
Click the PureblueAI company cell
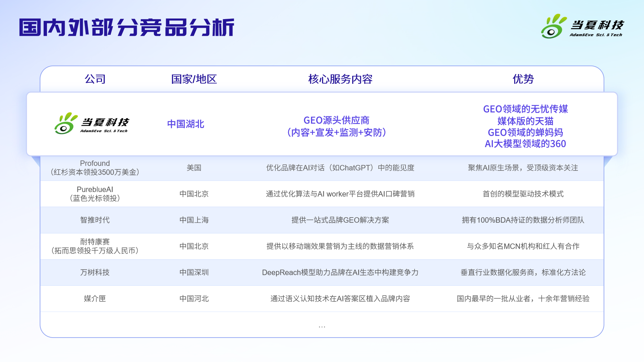(x=95, y=194)
